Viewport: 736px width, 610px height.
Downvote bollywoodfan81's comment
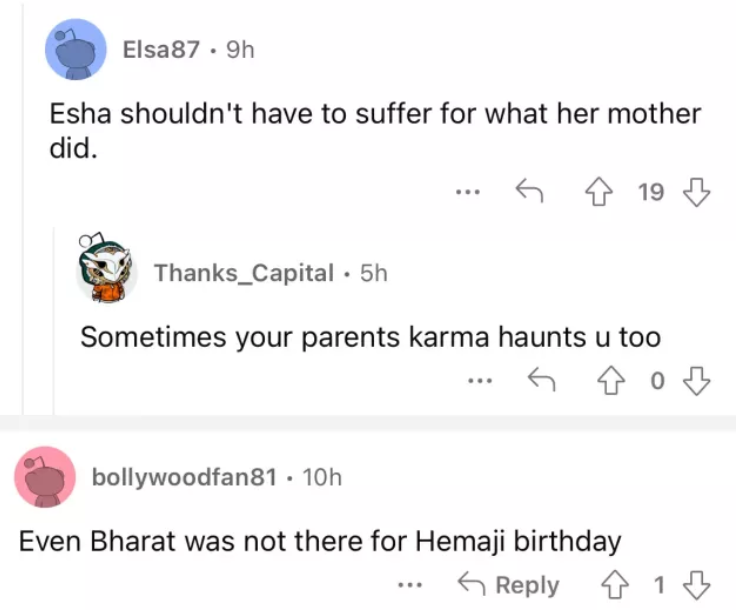click(x=697, y=585)
